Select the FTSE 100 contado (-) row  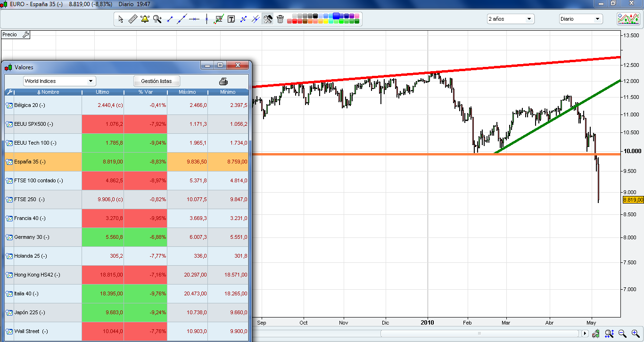click(x=126, y=180)
